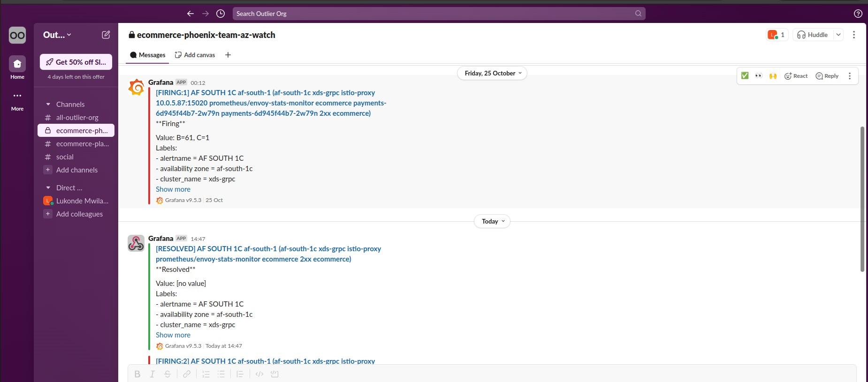Click Add colleagues
This screenshot has height=382, width=868.
(76, 214)
